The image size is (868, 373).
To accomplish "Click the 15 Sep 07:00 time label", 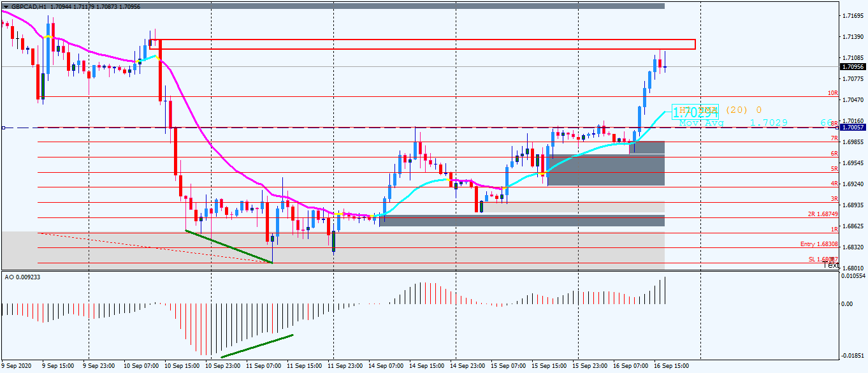I will tap(508, 366).
